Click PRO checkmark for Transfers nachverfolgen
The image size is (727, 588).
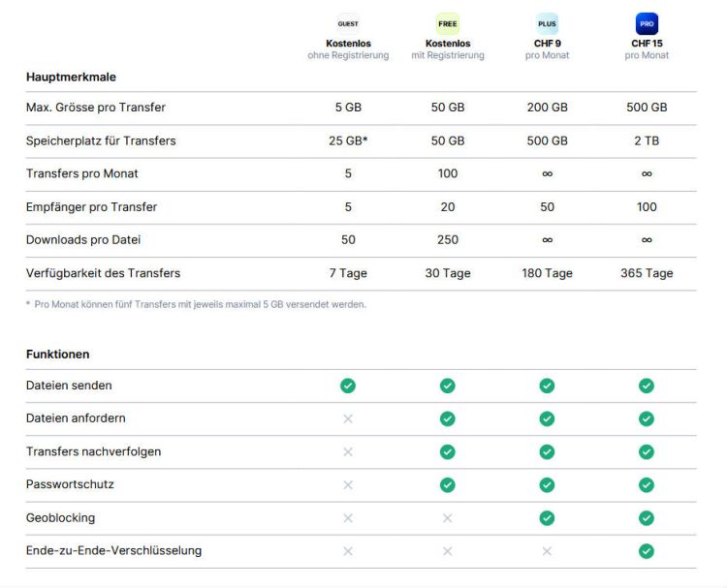tap(647, 451)
